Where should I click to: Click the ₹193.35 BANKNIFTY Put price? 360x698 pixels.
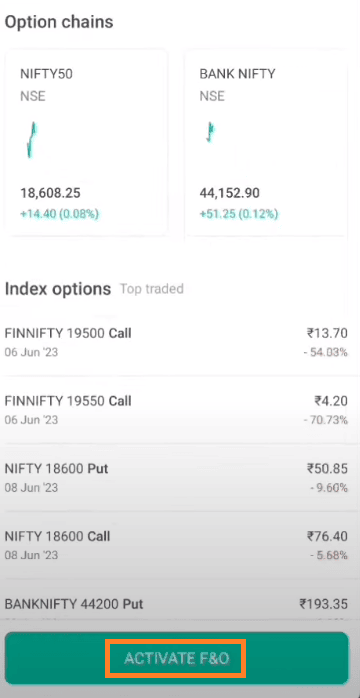tap(324, 604)
